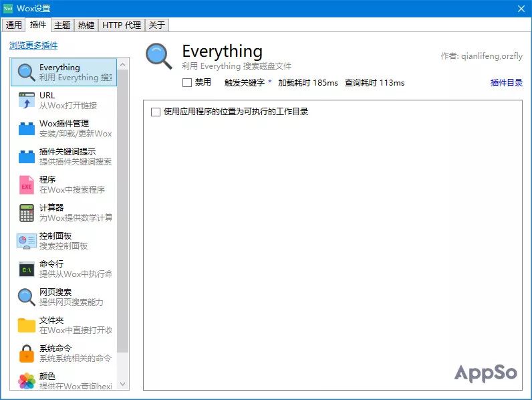The height and width of the screenshot is (400, 532).
Task: Click the 命令行 C:\ terminal icon
Action: coord(27,270)
